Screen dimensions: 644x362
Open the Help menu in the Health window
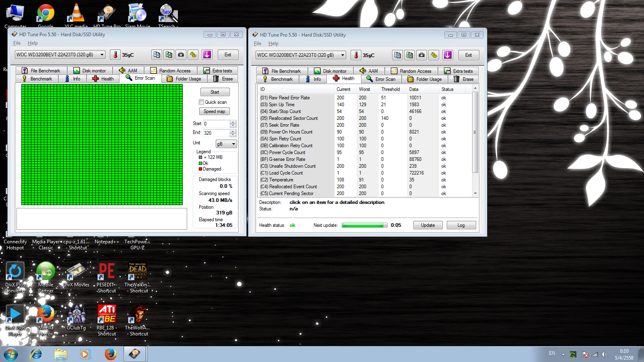coord(273,43)
